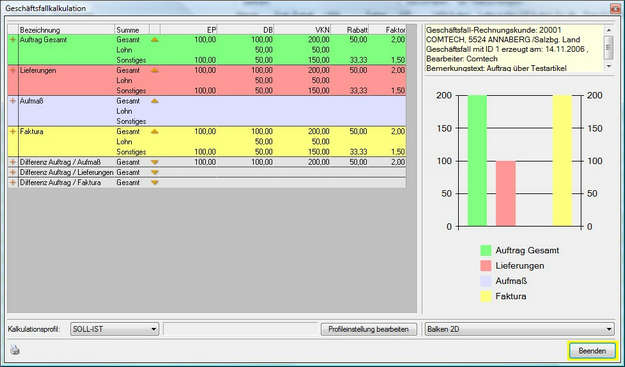Expand Differenz Auftrag / Faktura down arrow

point(155,183)
